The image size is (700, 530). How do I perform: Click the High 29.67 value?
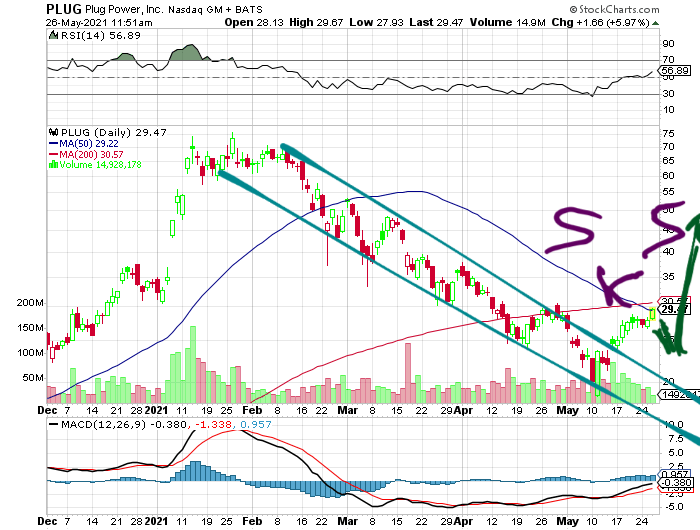point(316,22)
